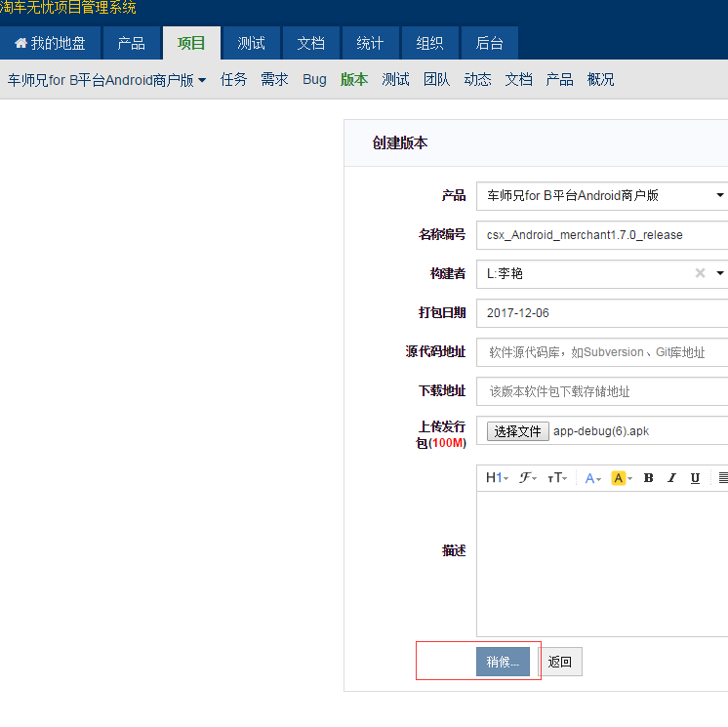Screen dimensions: 728x727
Task: Toggle bold formatting in description editor
Action: [649, 478]
